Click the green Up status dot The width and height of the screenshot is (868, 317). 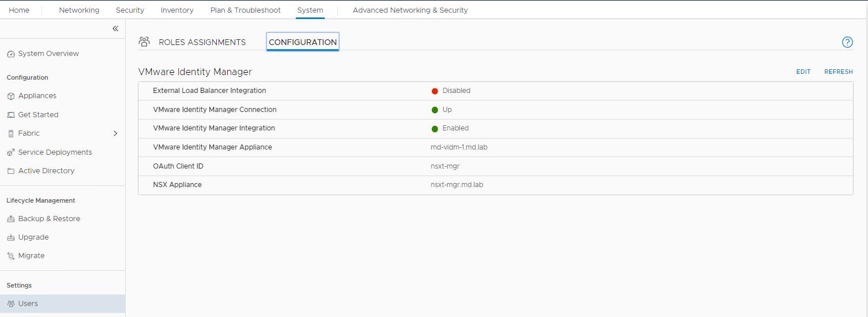435,110
